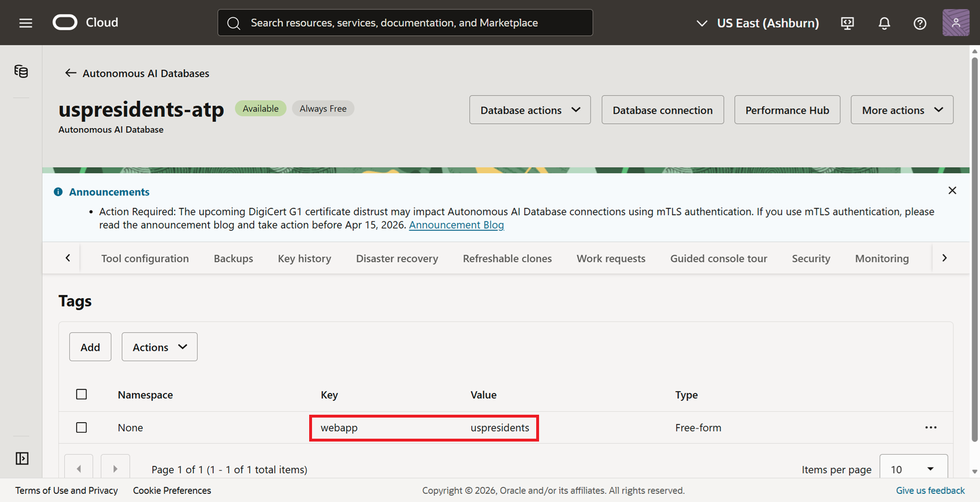This screenshot has width=980, height=502.
Task: Open the Announcement Blog link
Action: 456,225
